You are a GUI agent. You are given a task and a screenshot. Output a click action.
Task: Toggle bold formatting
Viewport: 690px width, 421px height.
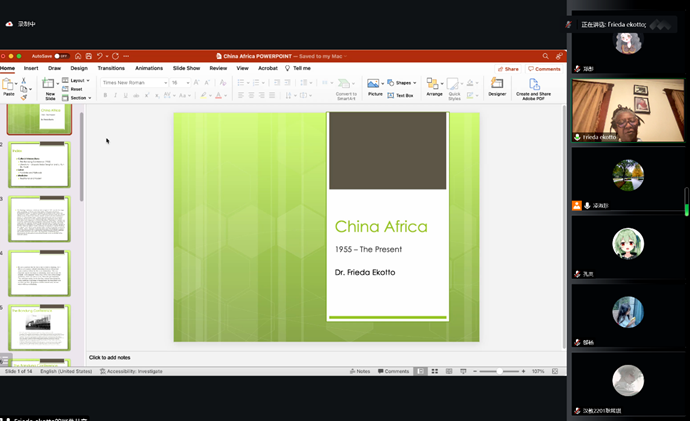[105, 95]
